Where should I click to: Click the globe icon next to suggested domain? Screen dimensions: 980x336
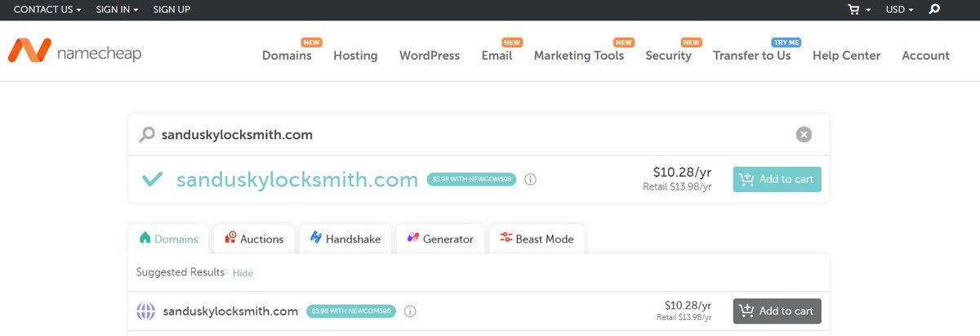coord(145,311)
